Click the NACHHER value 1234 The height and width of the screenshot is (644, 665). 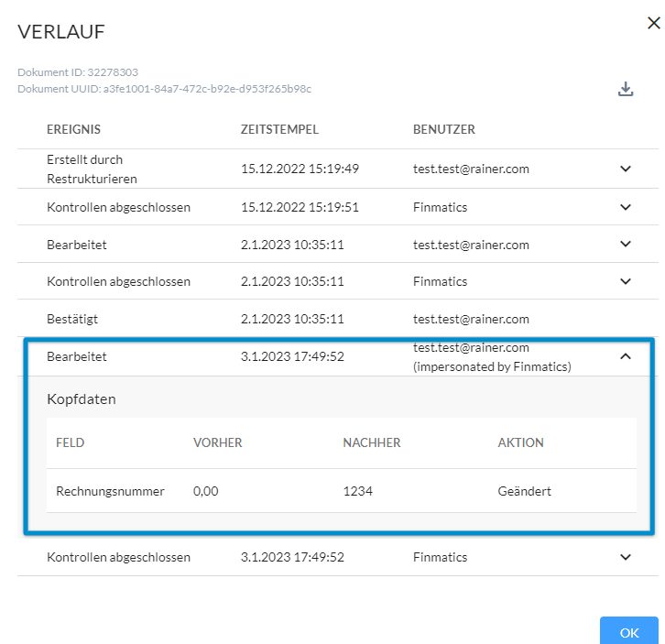(357, 491)
